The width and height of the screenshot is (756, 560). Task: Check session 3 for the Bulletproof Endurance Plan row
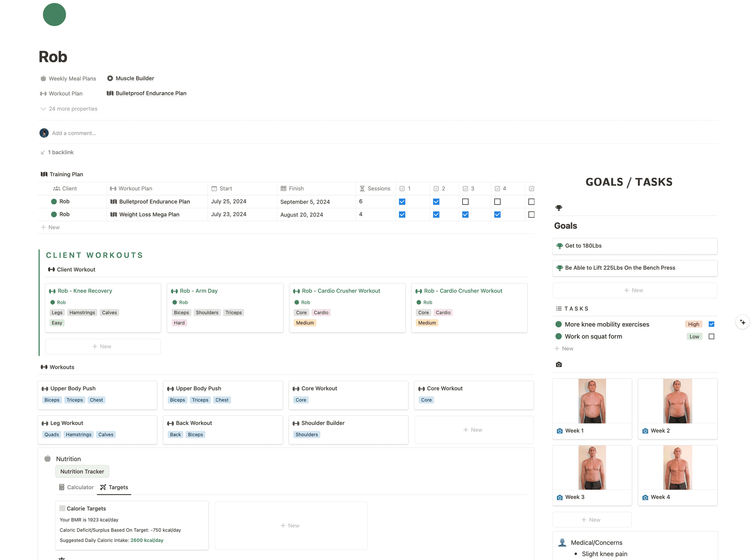coord(465,201)
